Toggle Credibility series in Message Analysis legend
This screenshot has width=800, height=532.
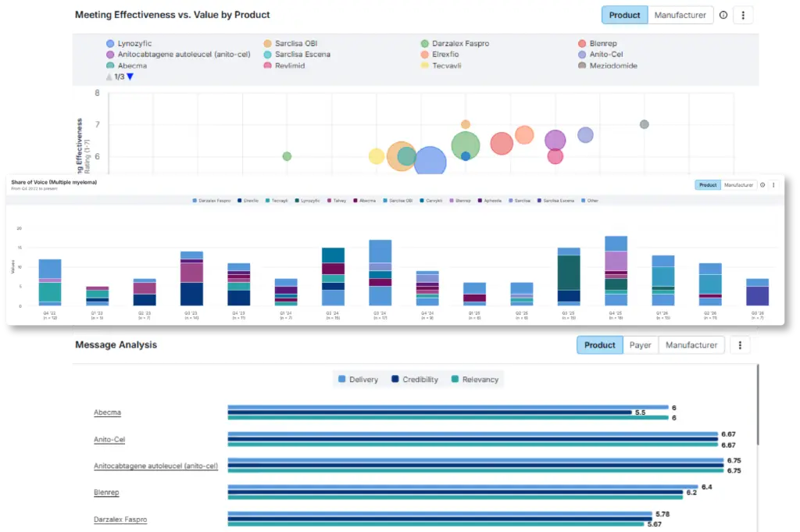[x=415, y=380]
